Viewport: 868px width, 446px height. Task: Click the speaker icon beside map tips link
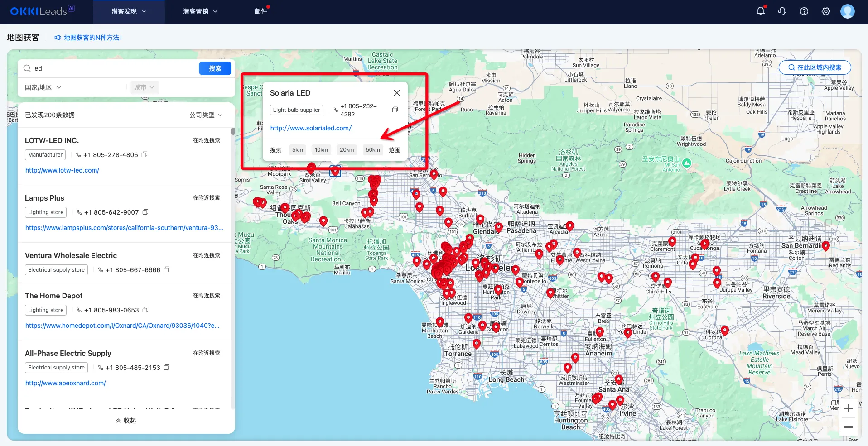pyautogui.click(x=58, y=38)
